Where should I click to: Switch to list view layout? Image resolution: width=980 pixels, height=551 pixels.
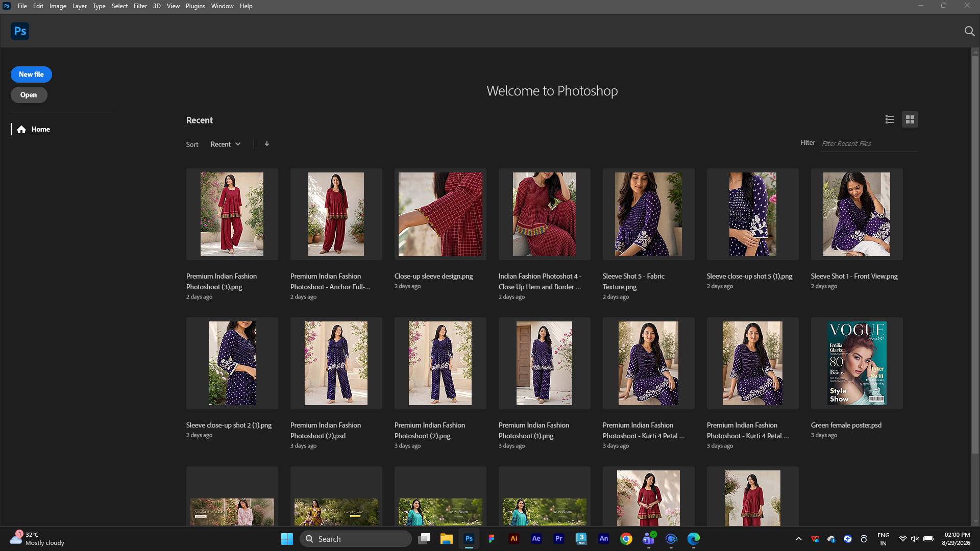pyautogui.click(x=890, y=119)
